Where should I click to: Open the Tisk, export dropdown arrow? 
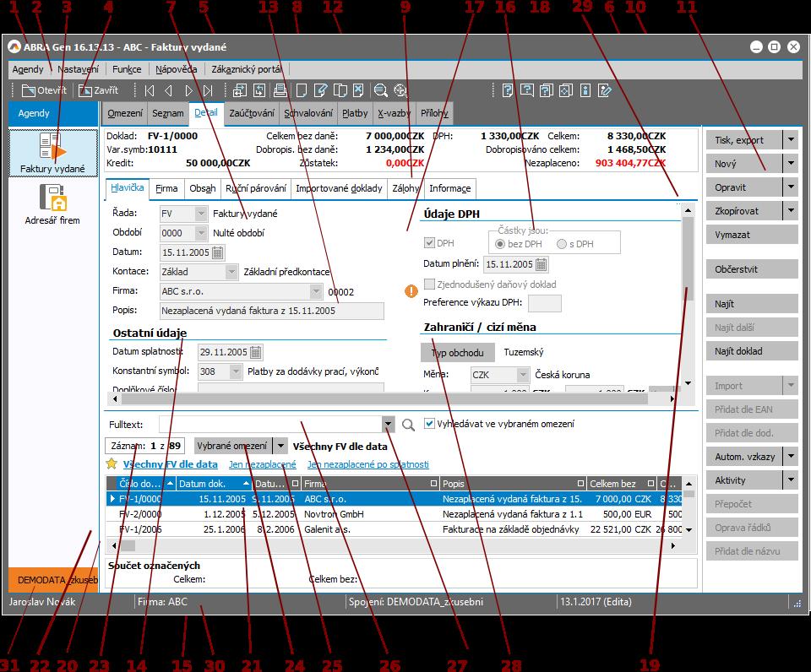click(x=791, y=139)
